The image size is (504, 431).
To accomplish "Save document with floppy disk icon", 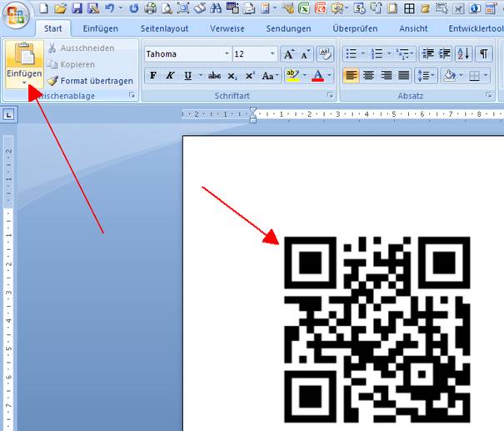I will [x=77, y=8].
